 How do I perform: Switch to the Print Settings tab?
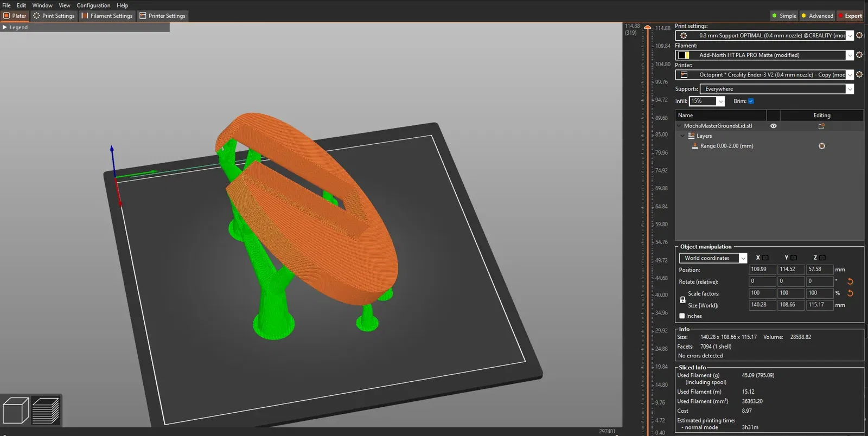point(54,16)
